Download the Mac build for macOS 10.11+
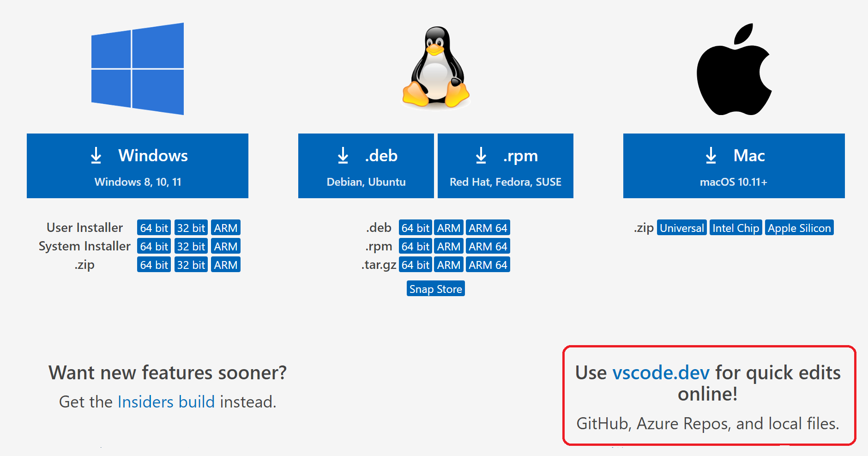Image resolution: width=868 pixels, height=456 pixels. [x=734, y=166]
